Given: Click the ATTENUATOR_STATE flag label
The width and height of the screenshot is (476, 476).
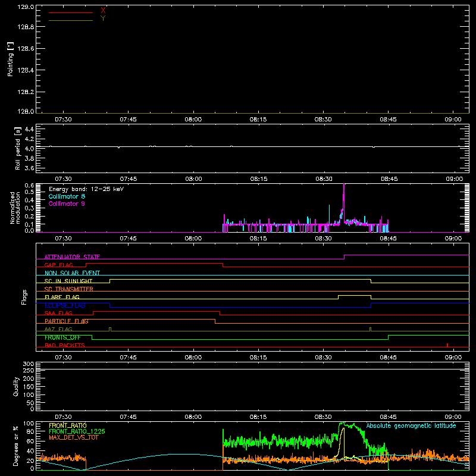Looking at the screenshot, I should point(72,257).
